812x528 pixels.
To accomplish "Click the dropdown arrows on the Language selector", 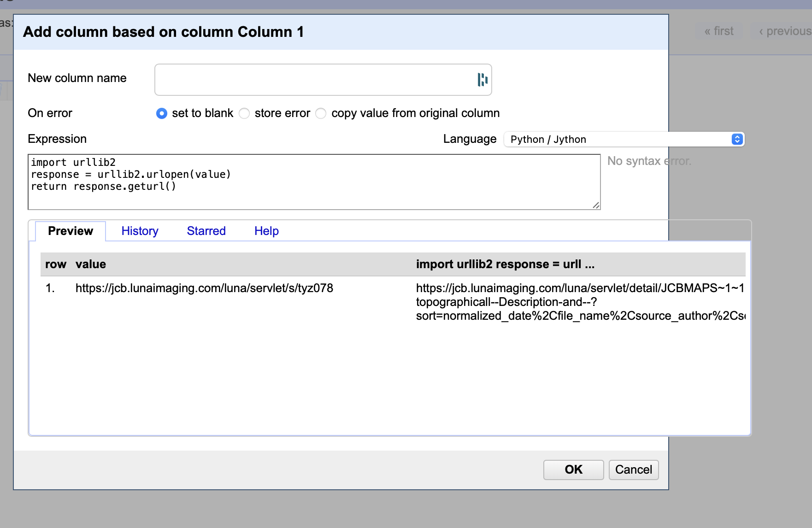I will 737,139.
